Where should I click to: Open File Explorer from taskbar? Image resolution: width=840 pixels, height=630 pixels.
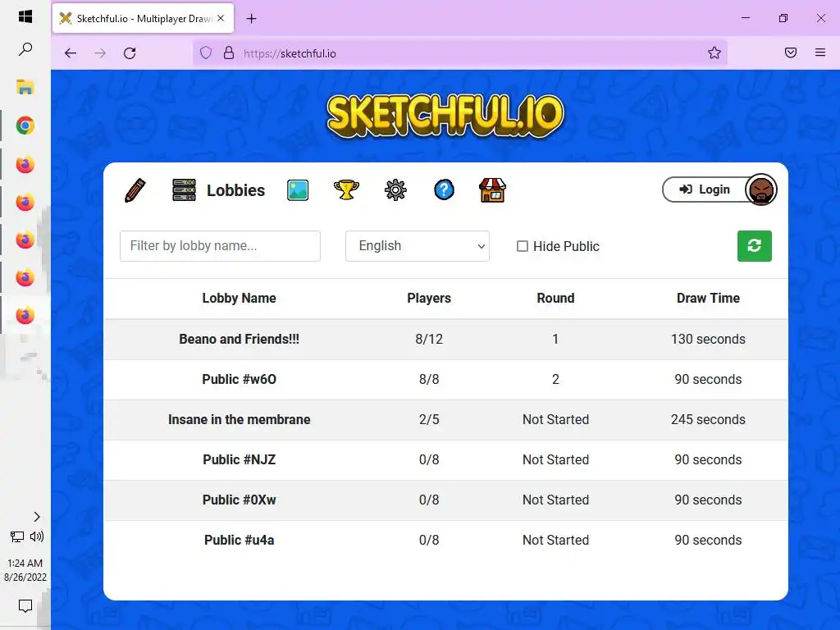click(x=25, y=87)
